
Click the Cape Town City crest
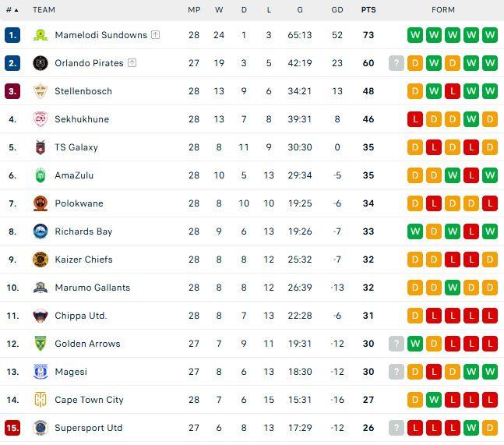tap(41, 400)
